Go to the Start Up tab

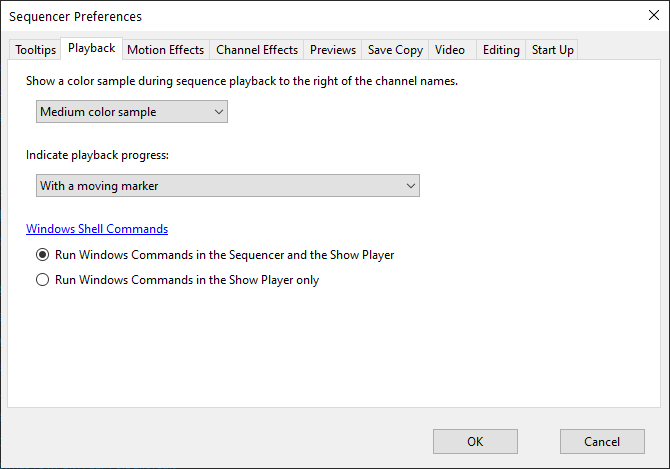552,50
